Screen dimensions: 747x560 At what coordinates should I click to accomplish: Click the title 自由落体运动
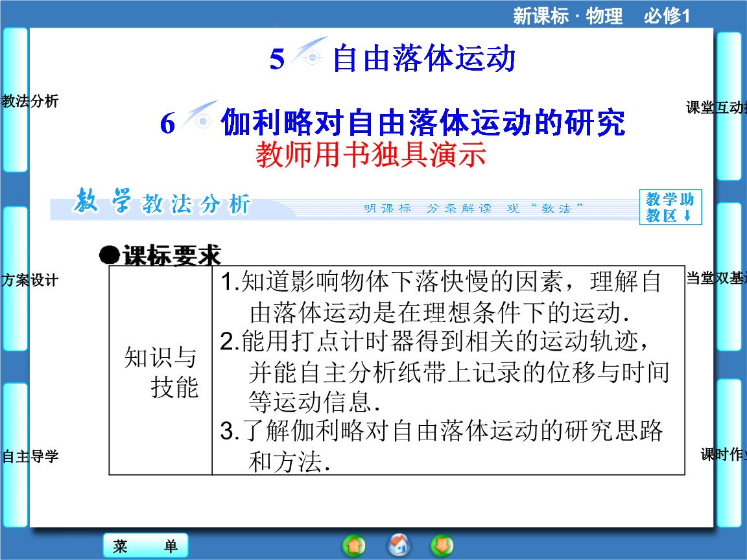[x=424, y=58]
